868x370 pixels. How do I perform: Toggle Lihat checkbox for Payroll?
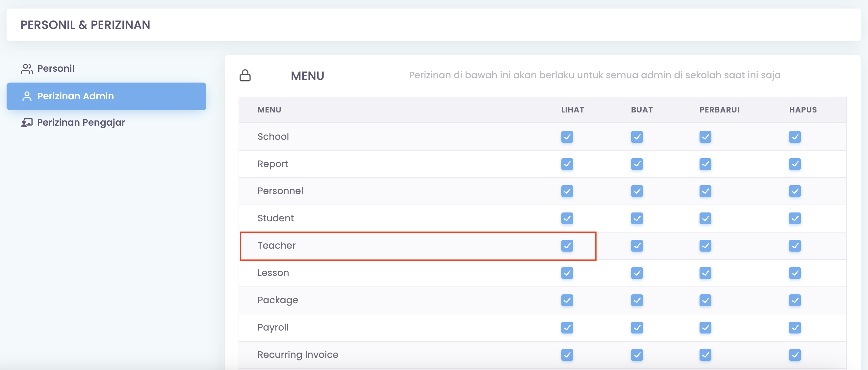[567, 328]
